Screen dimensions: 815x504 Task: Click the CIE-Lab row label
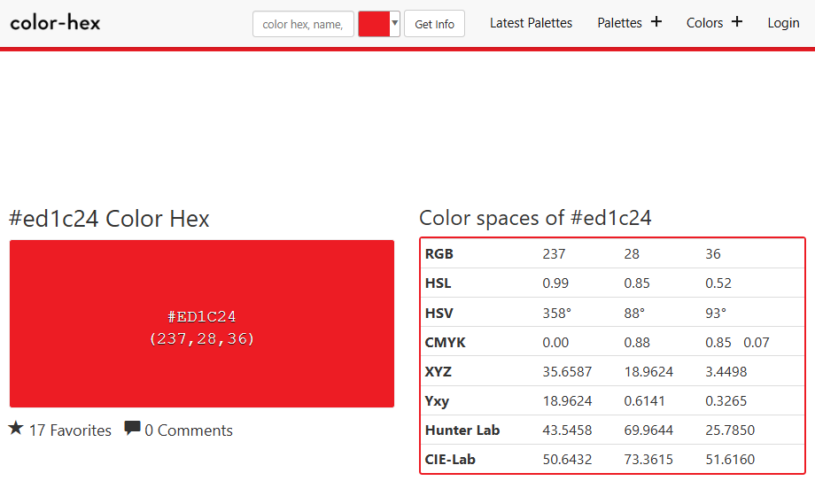[x=450, y=460]
